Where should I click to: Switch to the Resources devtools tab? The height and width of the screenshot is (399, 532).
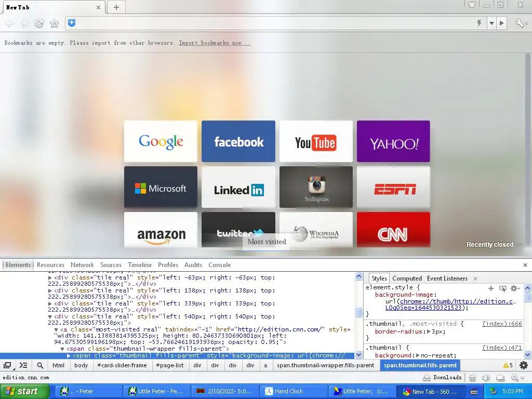[50, 264]
